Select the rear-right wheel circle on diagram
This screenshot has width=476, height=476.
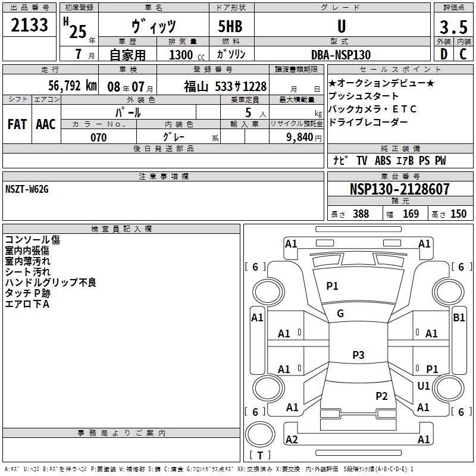click(449, 388)
